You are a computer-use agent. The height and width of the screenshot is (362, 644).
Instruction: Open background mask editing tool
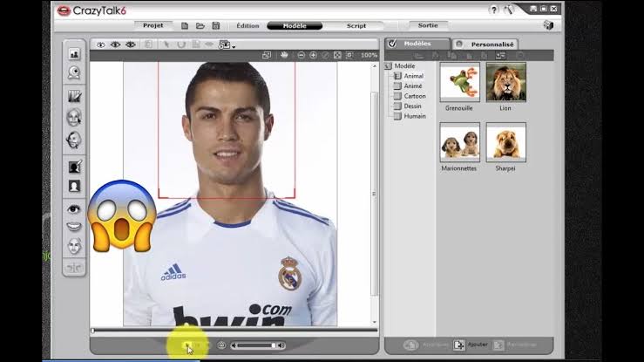(74, 167)
